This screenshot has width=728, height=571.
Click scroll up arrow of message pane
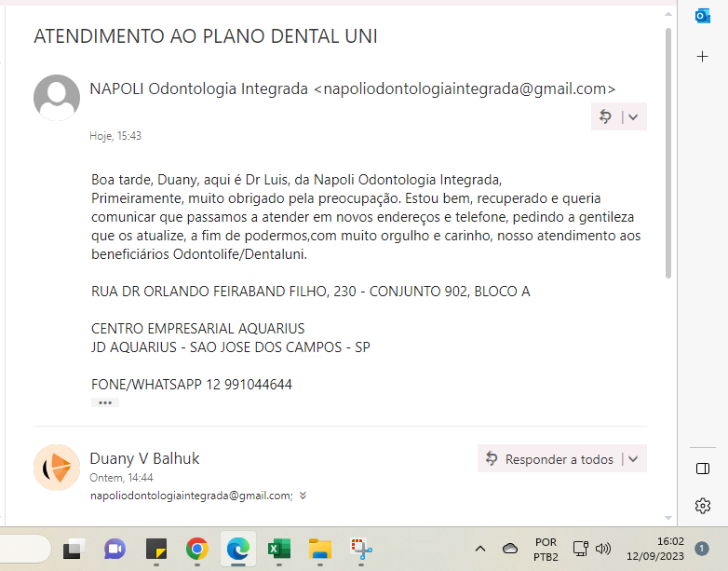click(x=668, y=14)
